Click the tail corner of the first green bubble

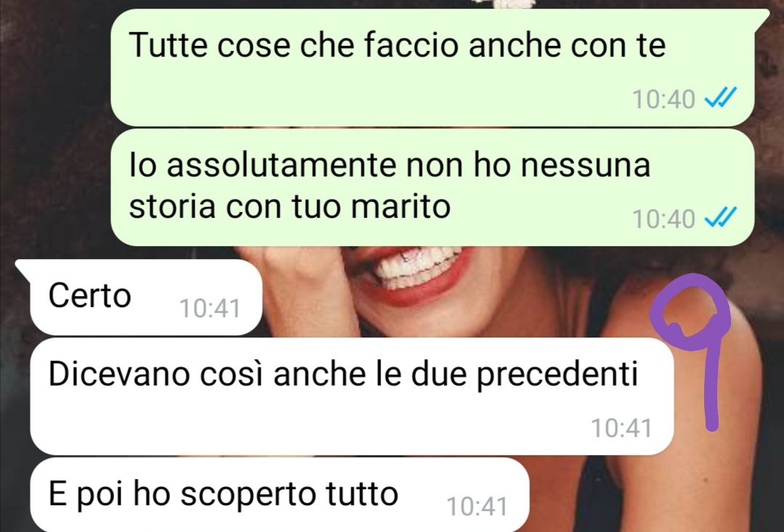click(x=762, y=16)
